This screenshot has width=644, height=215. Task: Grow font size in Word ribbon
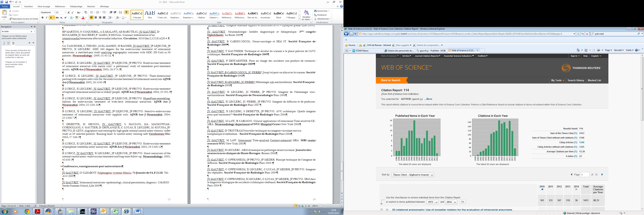(x=69, y=12)
